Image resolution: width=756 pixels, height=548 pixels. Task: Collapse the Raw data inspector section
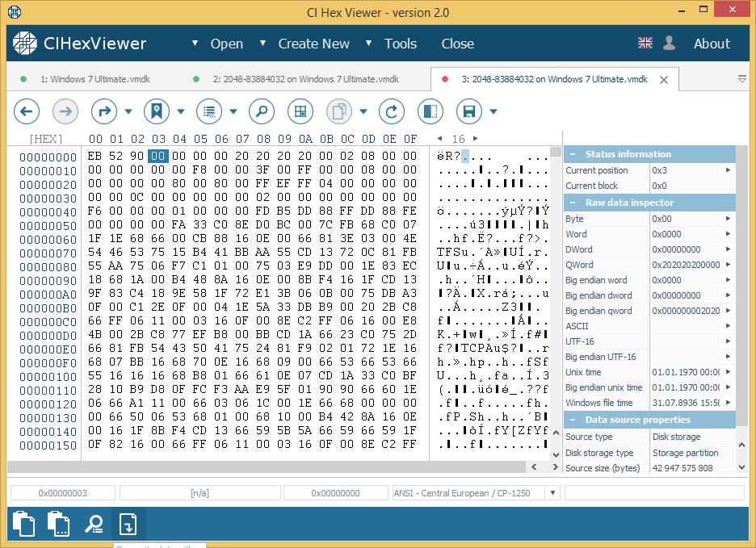573,203
